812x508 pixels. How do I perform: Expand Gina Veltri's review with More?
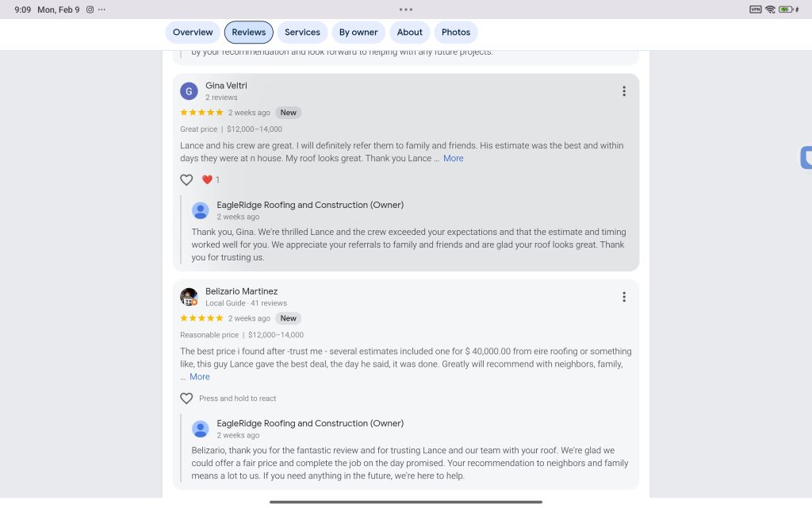(454, 158)
